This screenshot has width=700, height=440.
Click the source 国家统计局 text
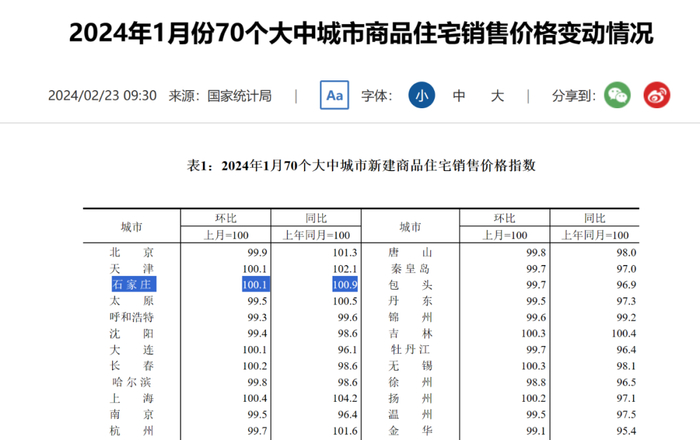pos(239,95)
